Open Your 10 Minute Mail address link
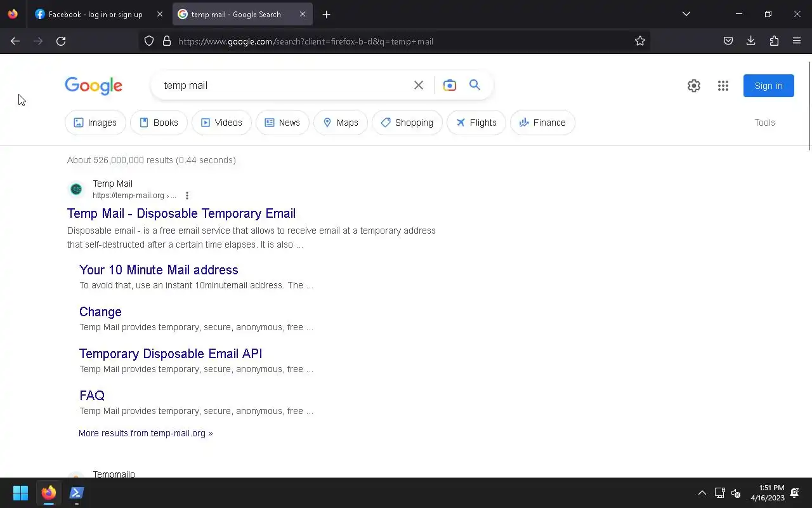Viewport: 812px width, 508px height. (x=159, y=270)
